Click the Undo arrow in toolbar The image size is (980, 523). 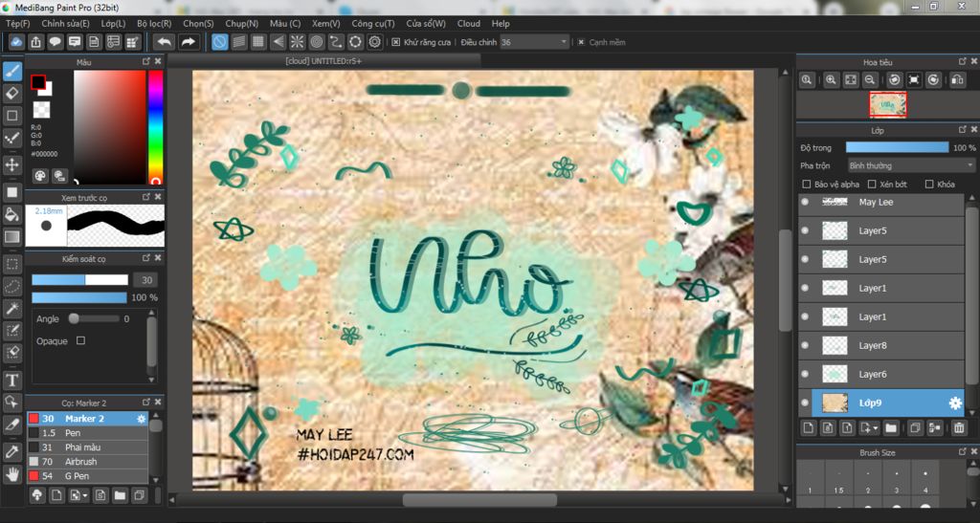[165, 42]
